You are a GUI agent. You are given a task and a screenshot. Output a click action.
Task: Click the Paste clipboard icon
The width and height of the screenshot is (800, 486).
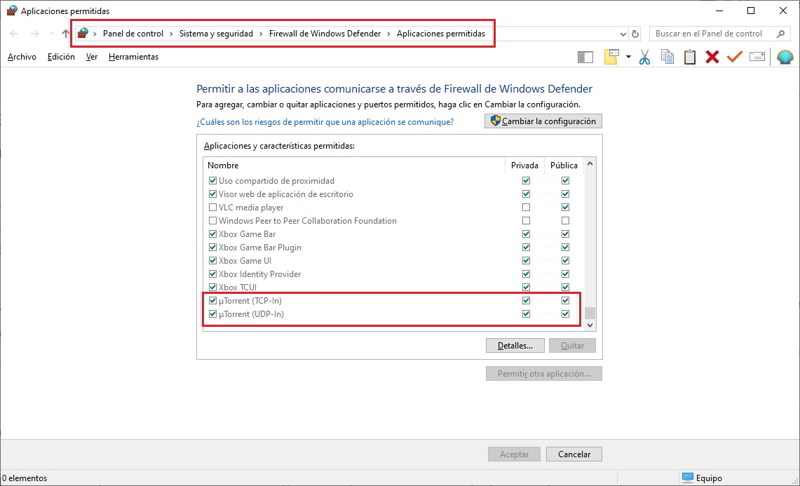click(x=689, y=57)
